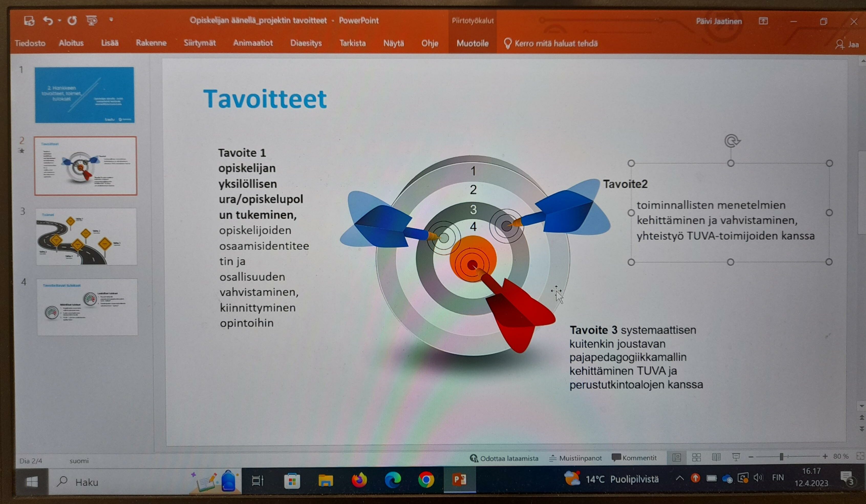Show hidden system tray icons chevron
The image size is (866, 504).
[x=679, y=478]
